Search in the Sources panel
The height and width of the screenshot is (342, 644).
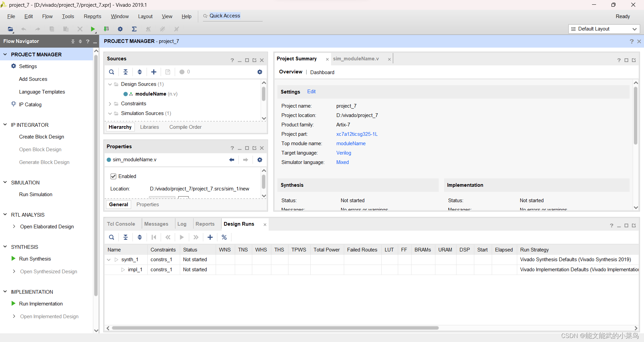click(x=112, y=72)
